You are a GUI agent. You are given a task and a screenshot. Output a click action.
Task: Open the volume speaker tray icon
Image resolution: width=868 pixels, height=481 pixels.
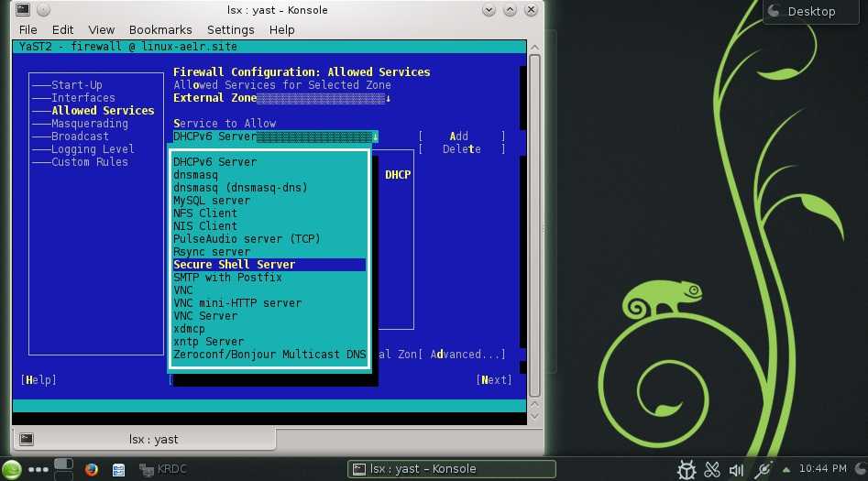click(736, 470)
